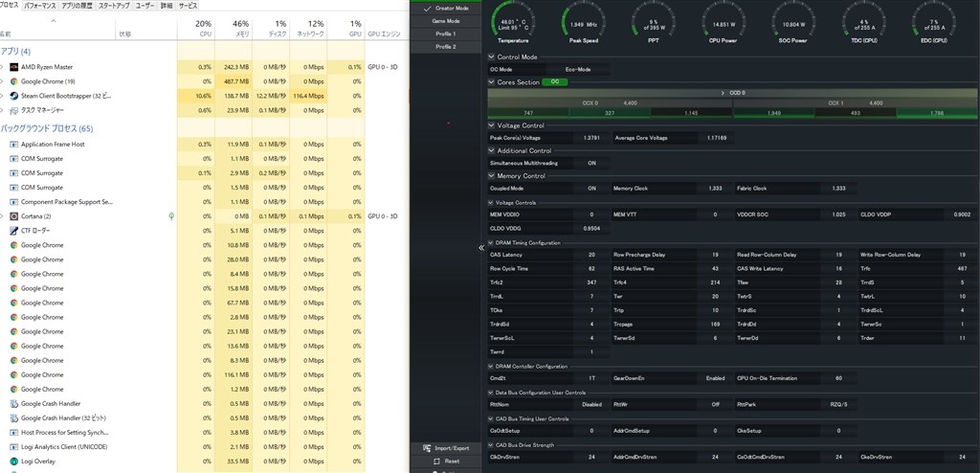Toggle Coupled Mode ON value
This screenshot has height=473, width=980.
[591, 189]
